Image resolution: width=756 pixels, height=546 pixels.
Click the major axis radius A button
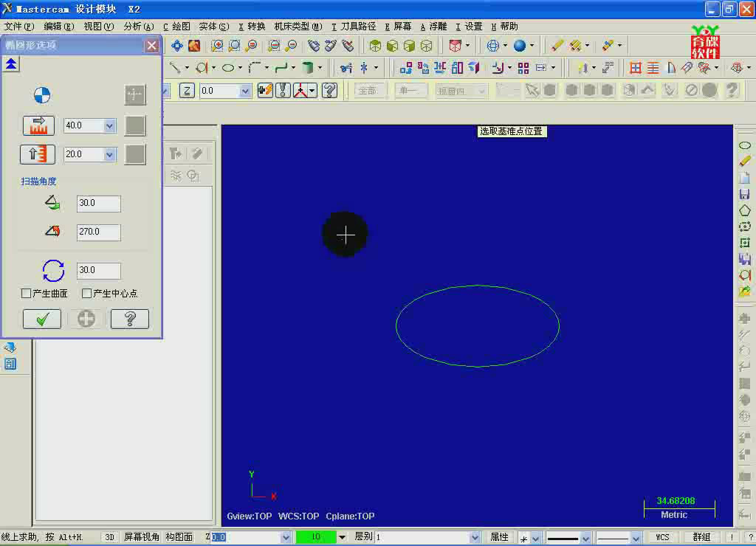tap(38, 125)
